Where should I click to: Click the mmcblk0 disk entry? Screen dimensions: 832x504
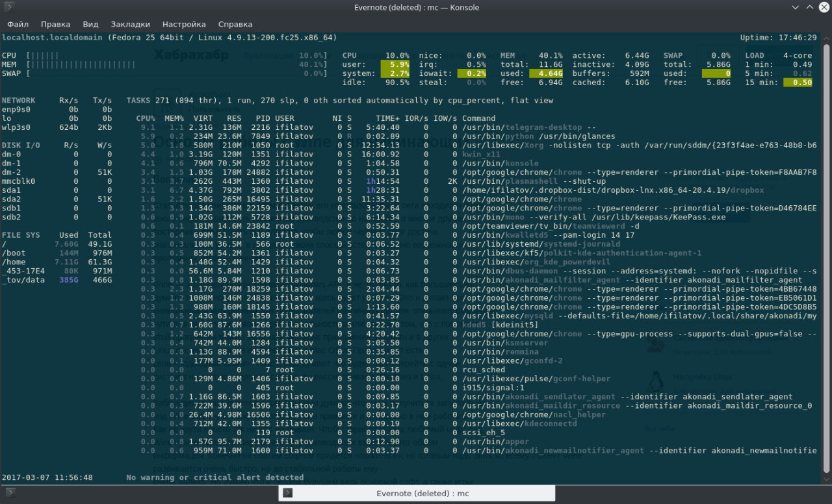pyautogui.click(x=19, y=182)
